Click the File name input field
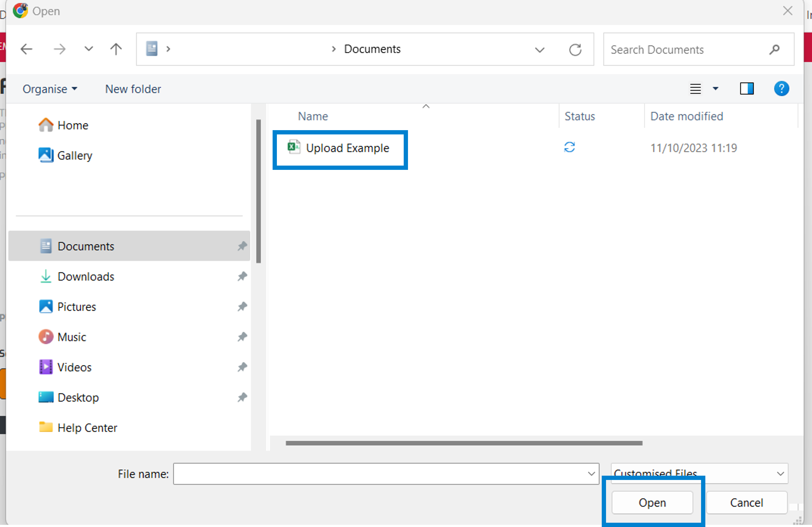This screenshot has width=812, height=527. (386, 474)
